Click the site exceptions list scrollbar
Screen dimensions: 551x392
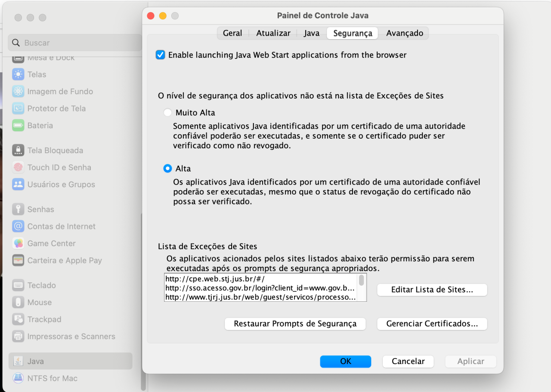point(362,281)
